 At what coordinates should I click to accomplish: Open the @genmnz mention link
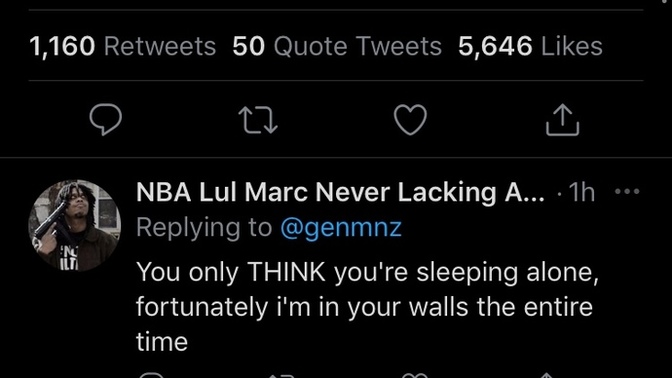[341, 227]
